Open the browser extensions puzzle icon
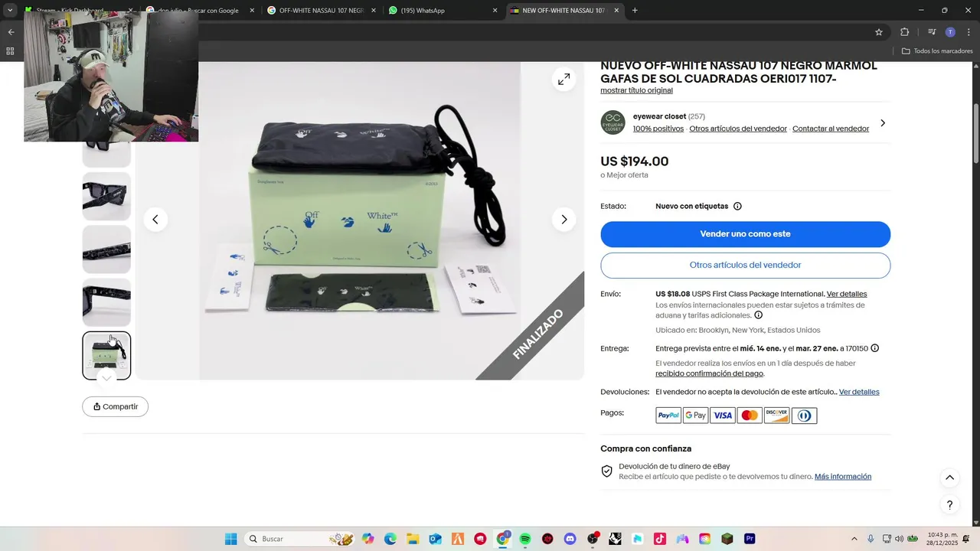This screenshot has width=980, height=551. click(x=904, y=32)
